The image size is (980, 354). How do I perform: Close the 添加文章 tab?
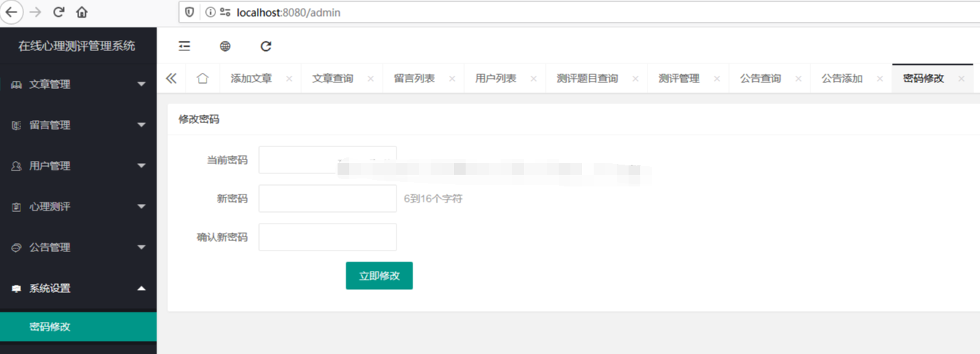289,79
